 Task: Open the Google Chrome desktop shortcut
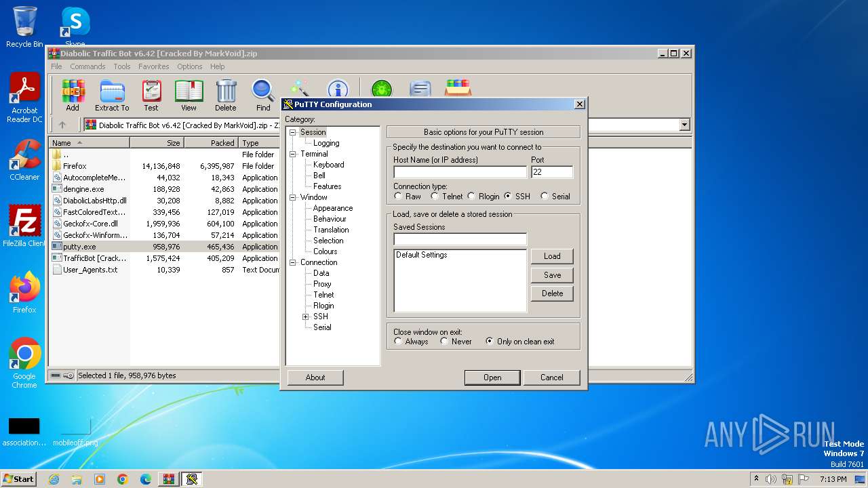coord(24,363)
